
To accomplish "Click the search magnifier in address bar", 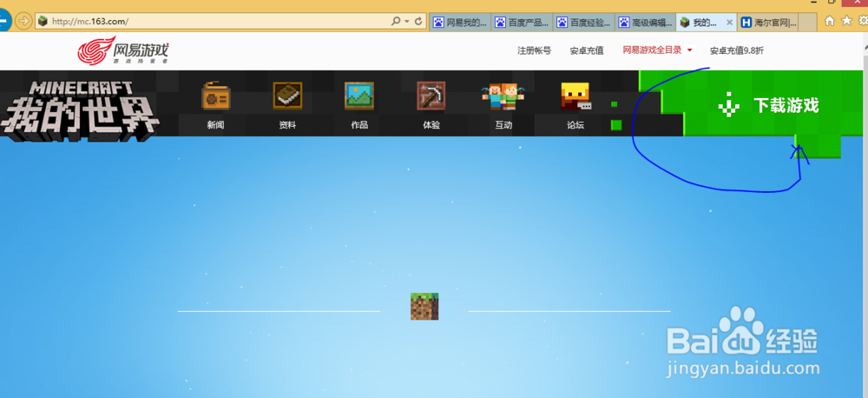I will tap(395, 22).
